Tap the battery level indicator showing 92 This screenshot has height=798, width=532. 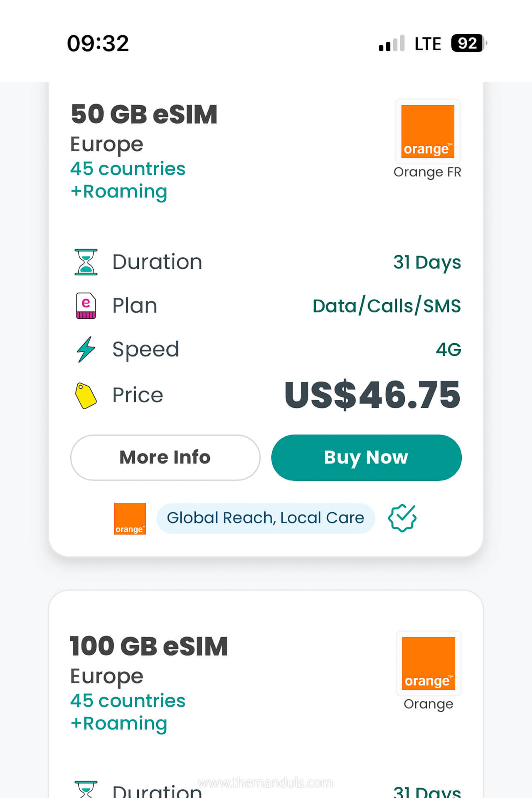[x=468, y=43]
